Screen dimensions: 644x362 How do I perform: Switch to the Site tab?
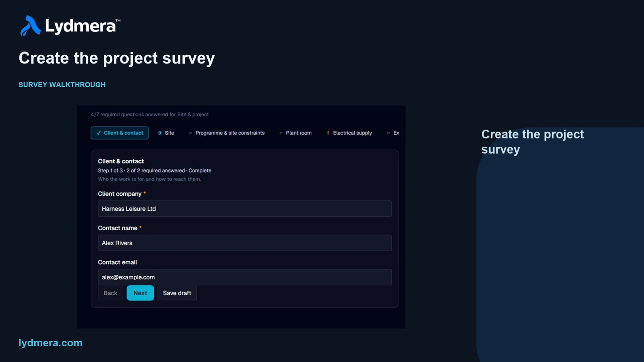[166, 133]
